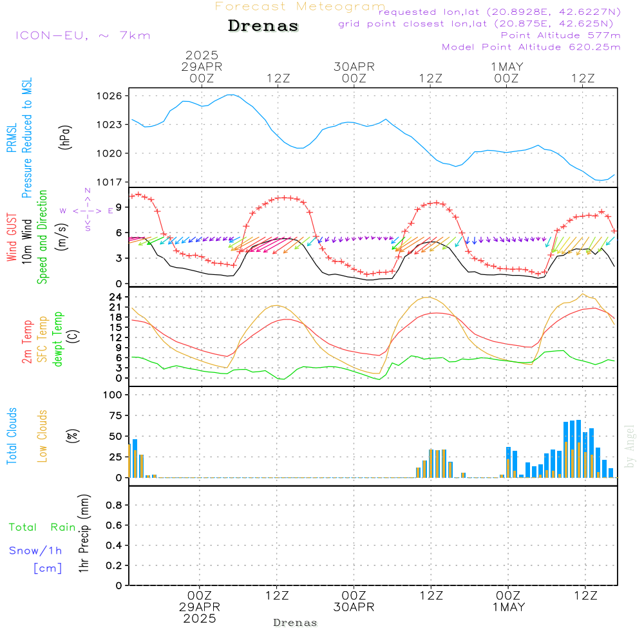This screenshot has height=644, width=644.
Task: Click the 1026 pressure tick label
Action: click(x=109, y=96)
